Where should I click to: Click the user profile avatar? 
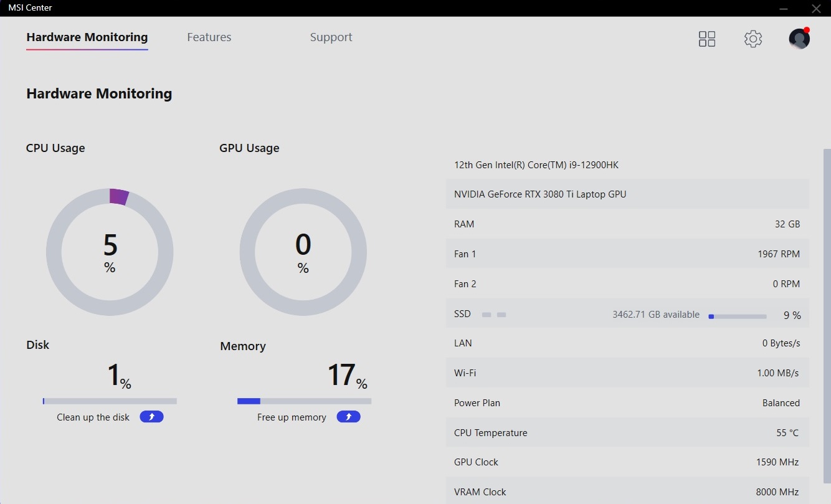799,39
